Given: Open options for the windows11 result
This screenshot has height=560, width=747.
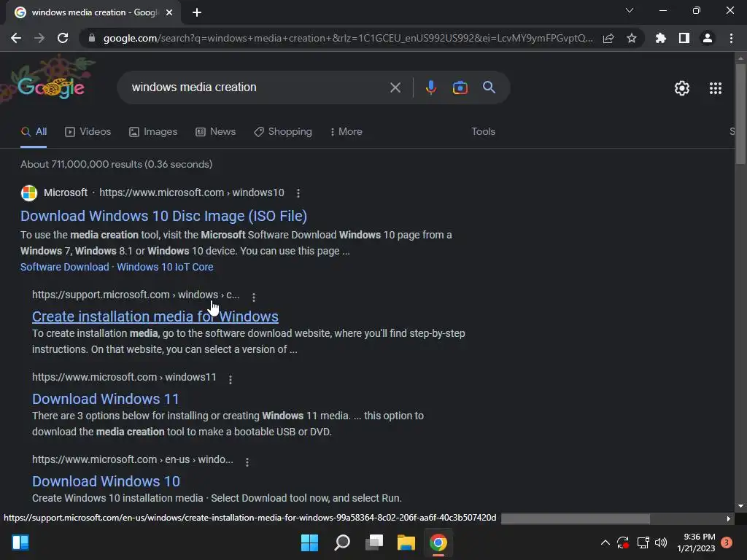Looking at the screenshot, I should coord(230,379).
